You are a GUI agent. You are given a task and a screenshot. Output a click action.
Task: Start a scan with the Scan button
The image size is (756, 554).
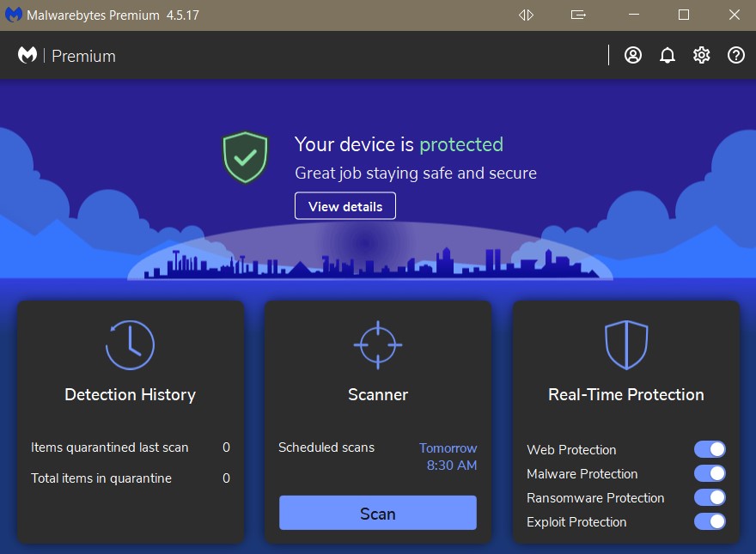(x=378, y=514)
